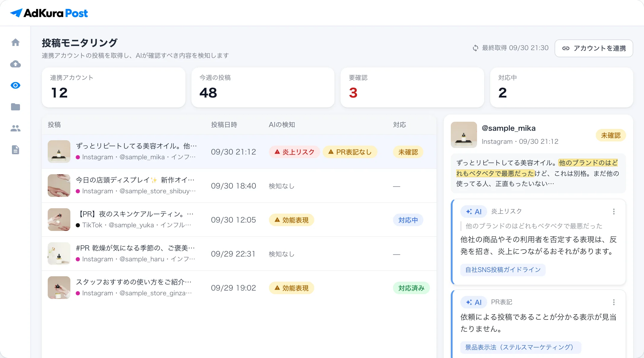Select the post ずっとリピートしてる美容オイル
644x358 pixels.
[x=239, y=152]
